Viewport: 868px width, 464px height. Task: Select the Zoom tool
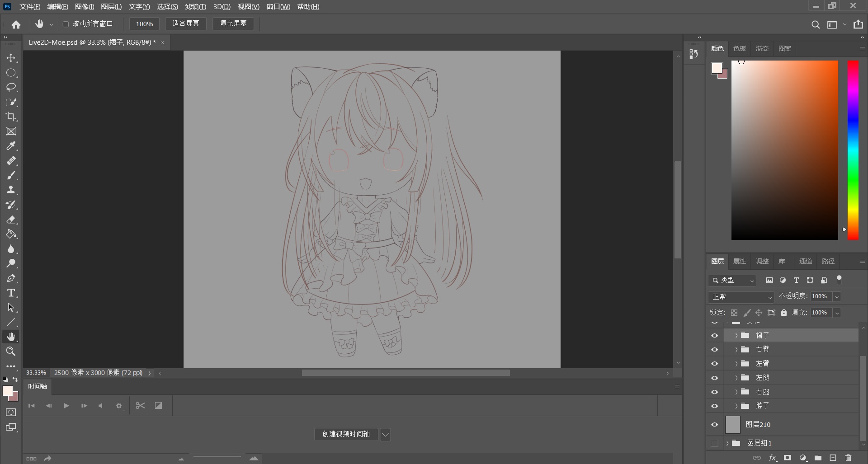pyautogui.click(x=11, y=352)
